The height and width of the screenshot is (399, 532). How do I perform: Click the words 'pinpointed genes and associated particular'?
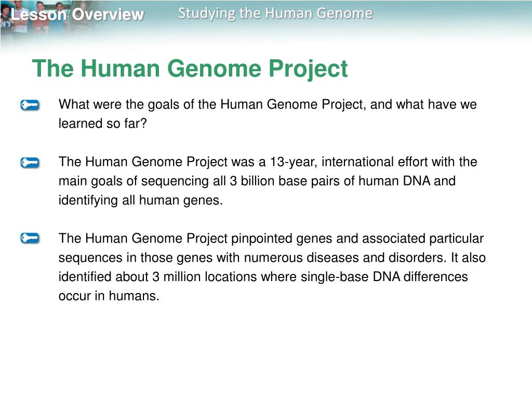click(357, 238)
